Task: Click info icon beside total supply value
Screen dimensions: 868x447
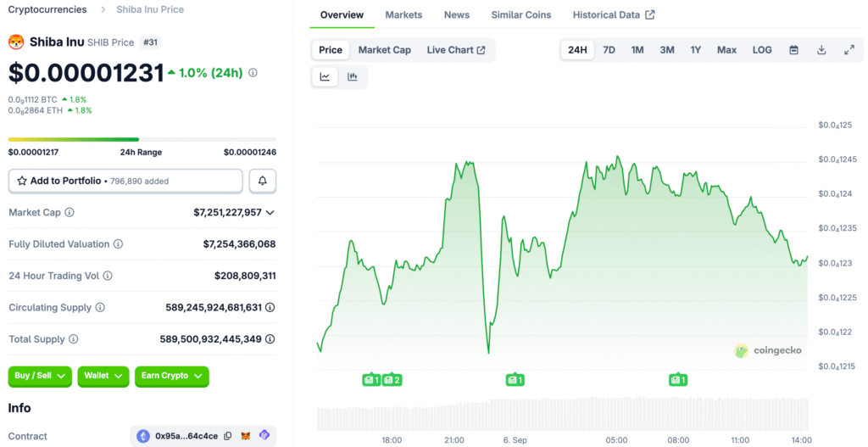Action: click(x=270, y=339)
